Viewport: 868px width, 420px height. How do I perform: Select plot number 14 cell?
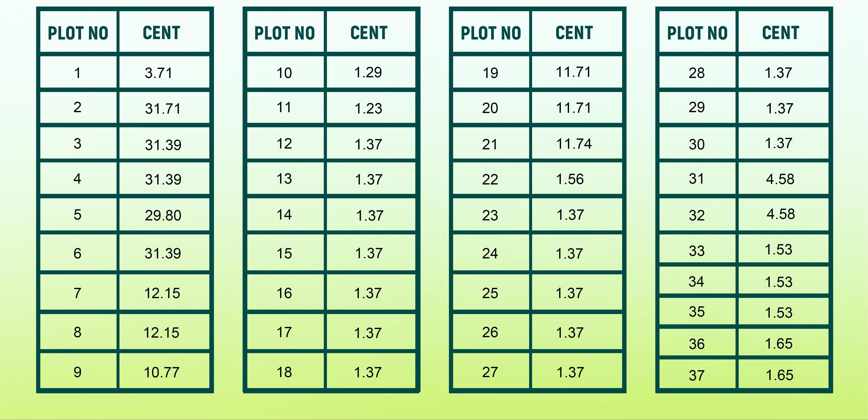point(284,215)
